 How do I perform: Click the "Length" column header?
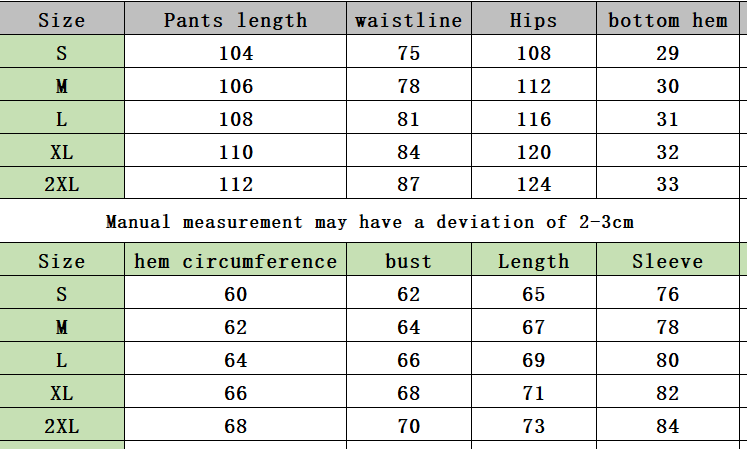click(x=533, y=262)
